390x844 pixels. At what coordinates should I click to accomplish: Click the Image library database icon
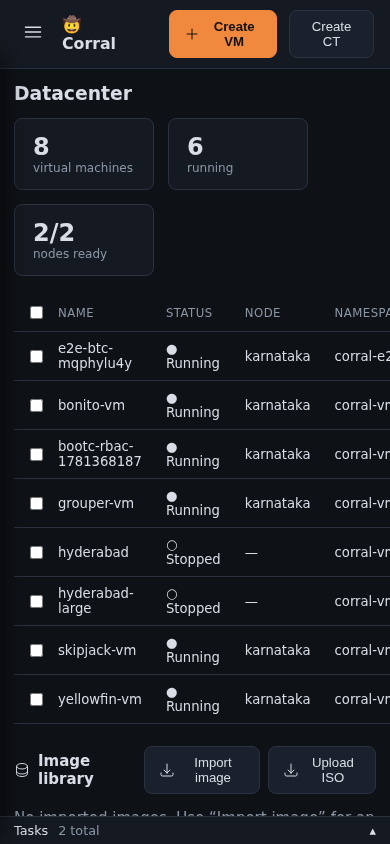point(22,770)
